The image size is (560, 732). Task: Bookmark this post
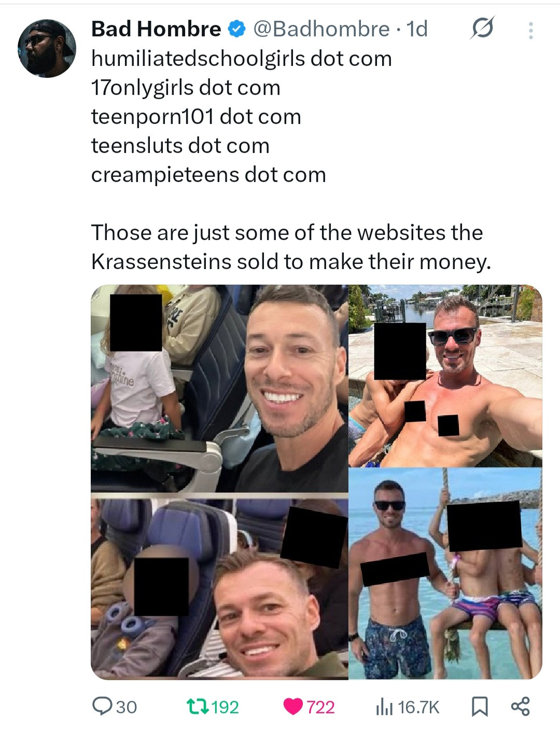[x=480, y=707]
